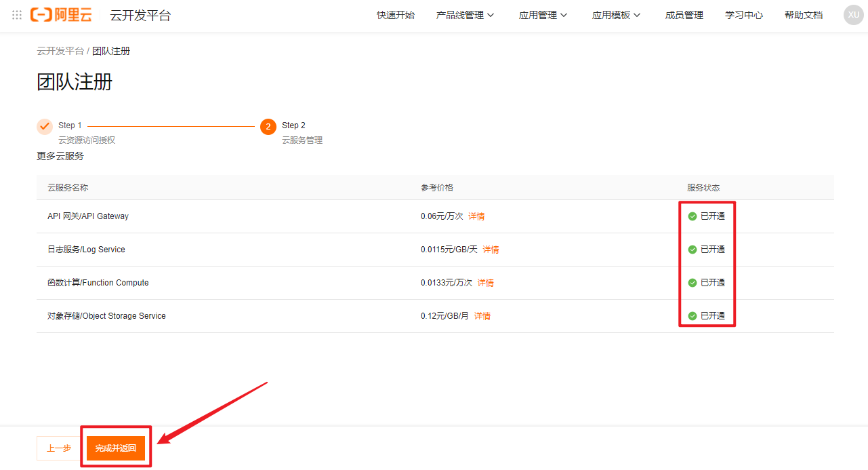Viewport: 868px width, 470px height.
Task: Click 已开通 status in the API Gateway row
Action: coord(713,216)
